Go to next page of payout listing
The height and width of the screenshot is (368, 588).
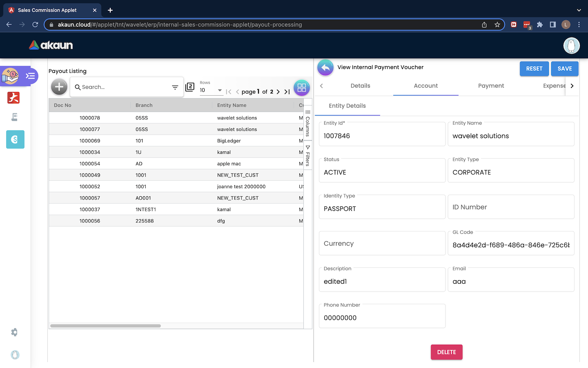pos(278,92)
